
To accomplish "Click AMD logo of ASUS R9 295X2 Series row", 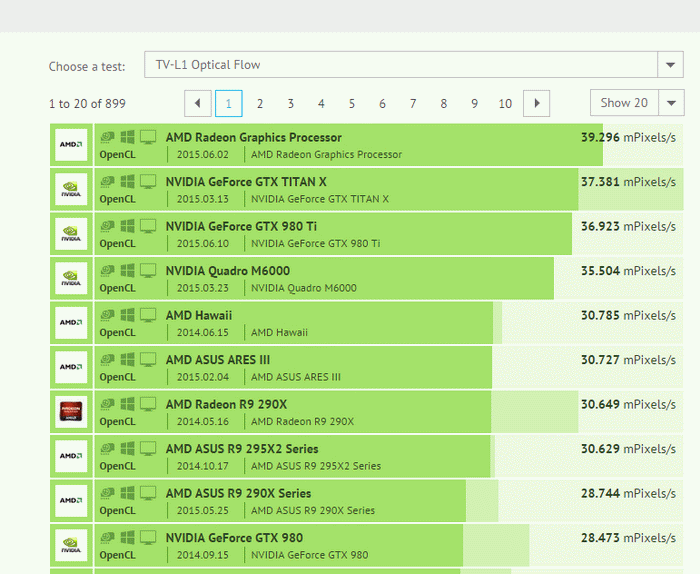I will [71, 456].
